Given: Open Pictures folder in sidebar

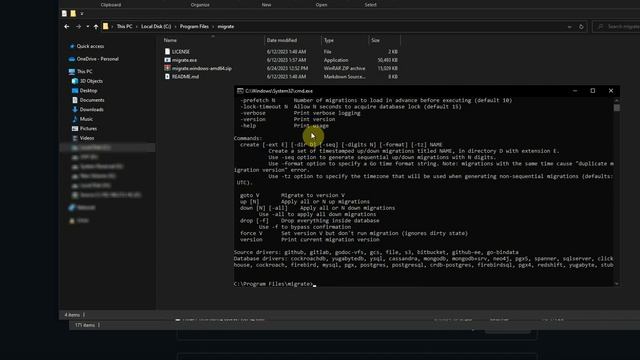Looking at the screenshot, I should 88,129.
